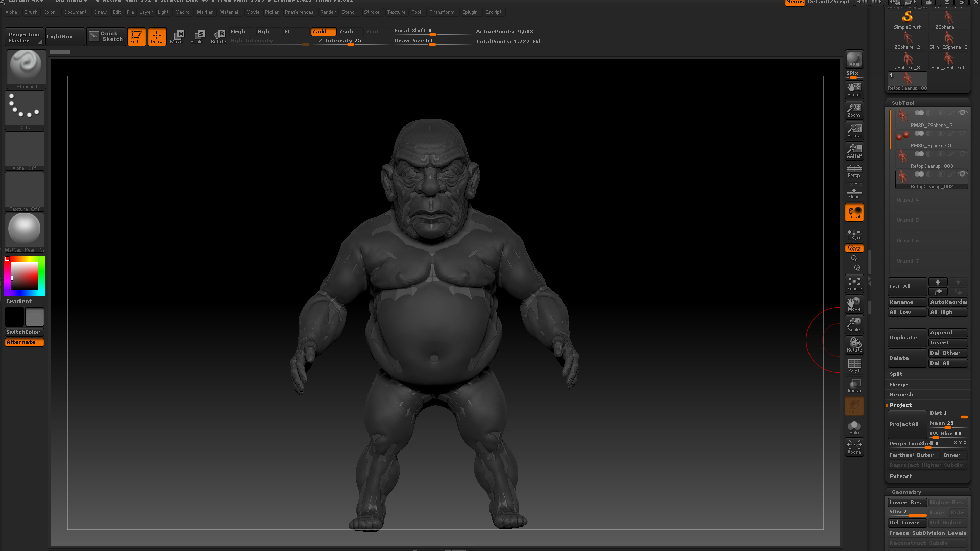980x551 pixels.
Task: Click the ProjectAll button
Action: point(907,424)
